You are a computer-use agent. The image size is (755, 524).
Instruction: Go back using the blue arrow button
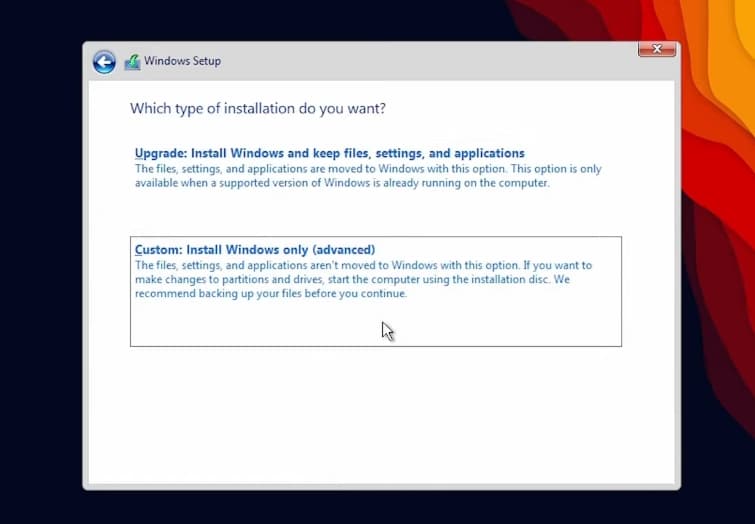(x=104, y=62)
